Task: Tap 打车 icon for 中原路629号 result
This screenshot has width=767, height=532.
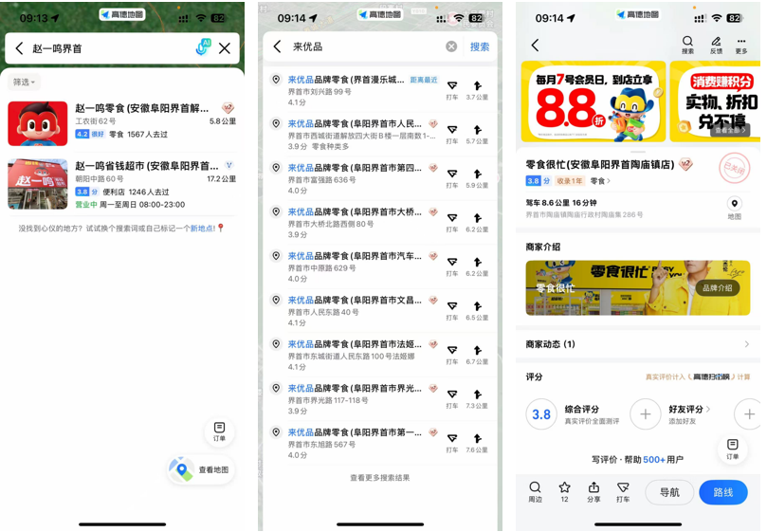Action: coord(452,266)
